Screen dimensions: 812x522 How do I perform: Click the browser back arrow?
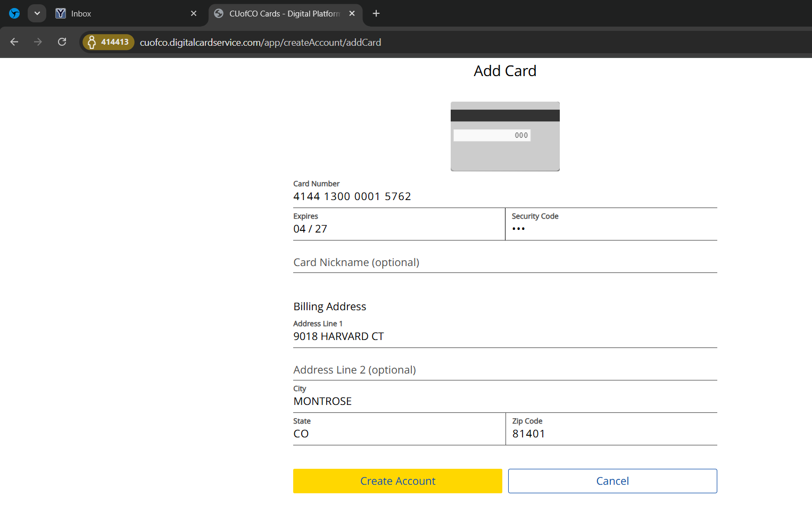pyautogui.click(x=14, y=42)
